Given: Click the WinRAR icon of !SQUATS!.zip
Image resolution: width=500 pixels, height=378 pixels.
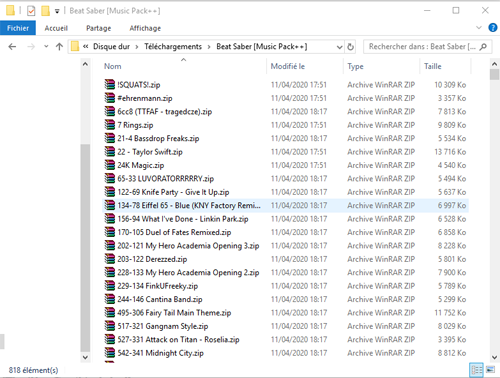Looking at the screenshot, I should (110, 84).
